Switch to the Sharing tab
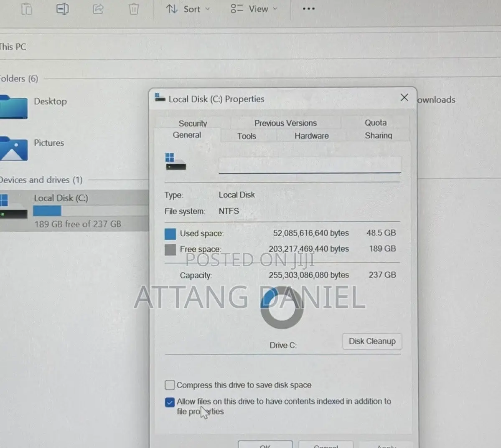 pos(378,135)
